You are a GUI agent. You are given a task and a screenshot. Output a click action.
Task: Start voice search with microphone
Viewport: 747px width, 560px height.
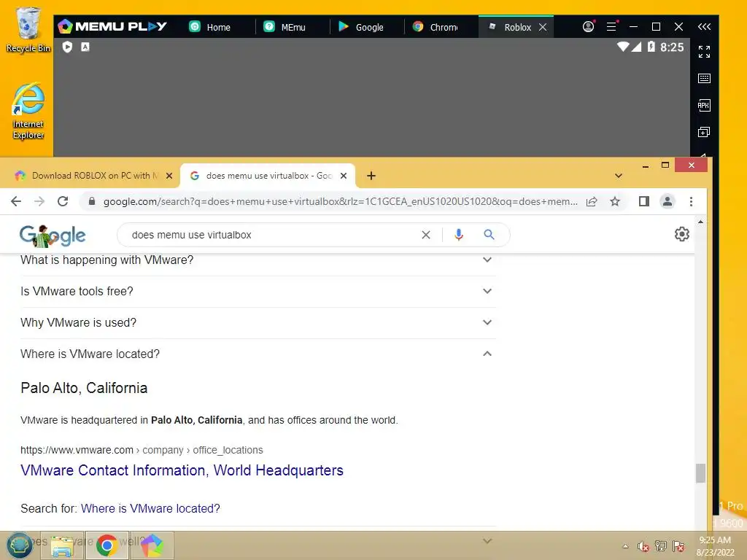pos(459,235)
